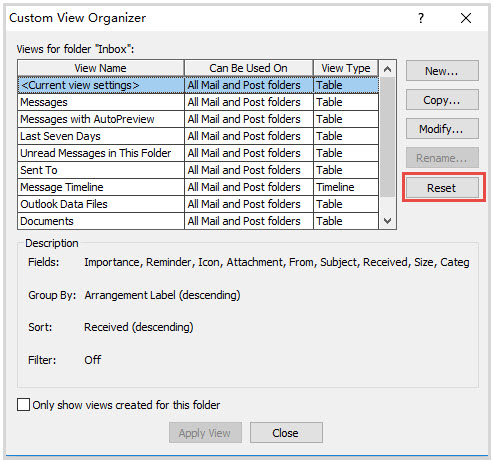The image size is (493, 462).
Task: Select the Messages view row
Action: coord(198,102)
